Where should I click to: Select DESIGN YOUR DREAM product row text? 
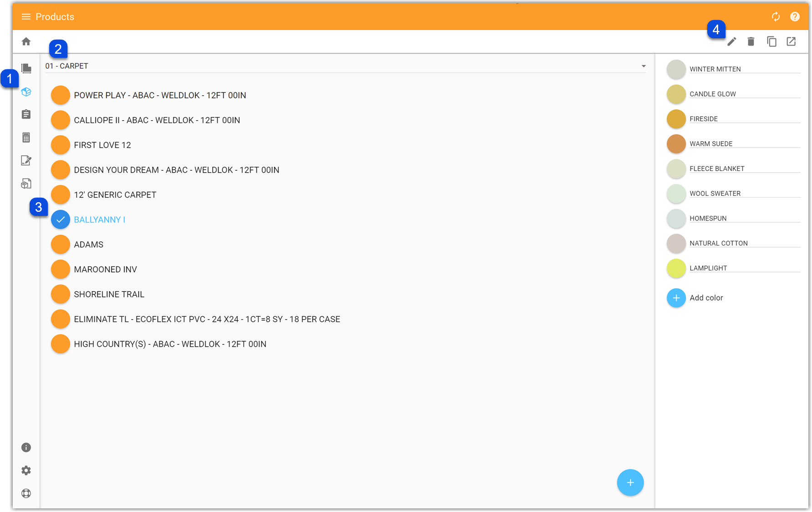pos(177,170)
